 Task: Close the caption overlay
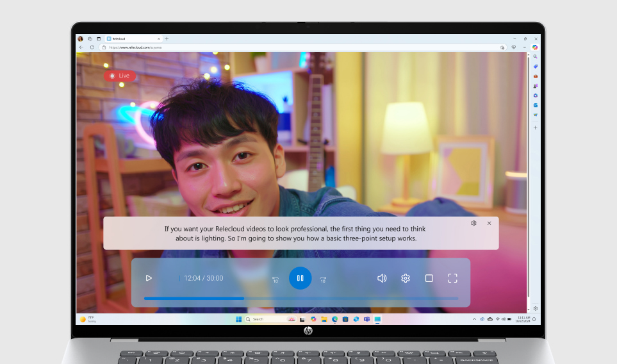coord(489,223)
